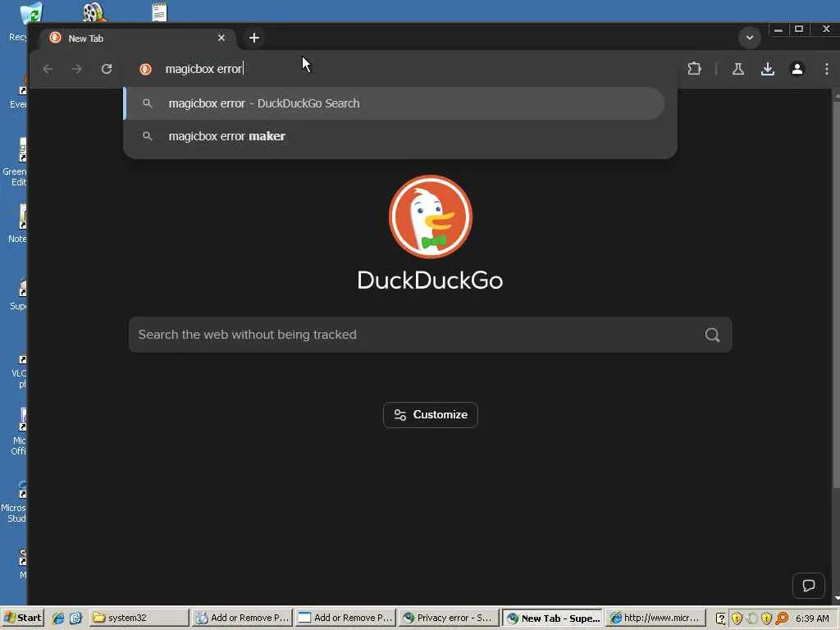Choose suggestion magicbox error maker
The image size is (840, 630).
(394, 136)
